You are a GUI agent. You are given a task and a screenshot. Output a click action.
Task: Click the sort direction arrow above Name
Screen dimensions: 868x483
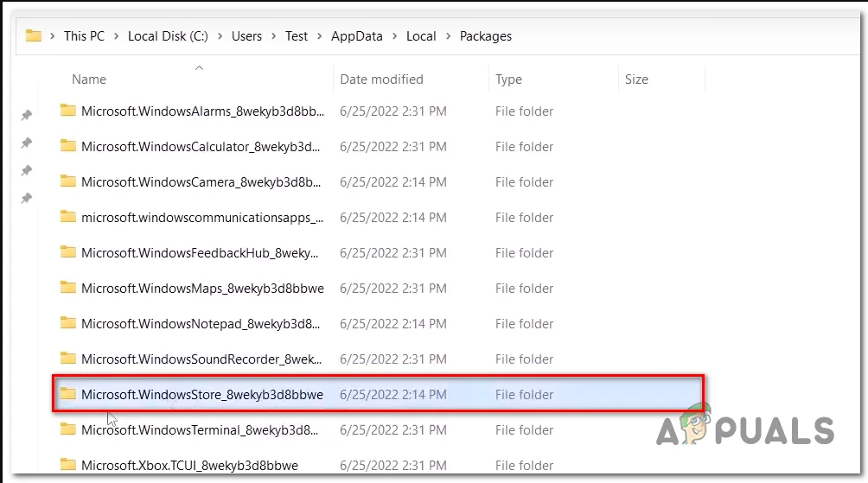[x=200, y=67]
